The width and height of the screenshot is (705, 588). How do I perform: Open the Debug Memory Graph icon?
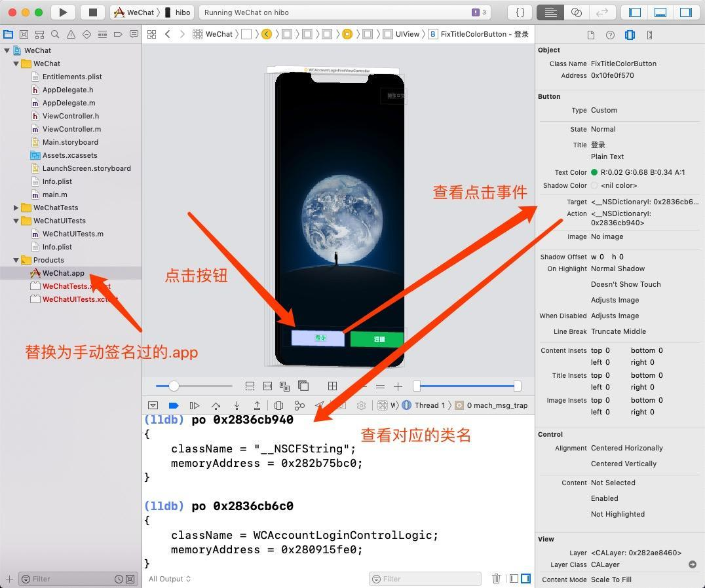(x=299, y=405)
